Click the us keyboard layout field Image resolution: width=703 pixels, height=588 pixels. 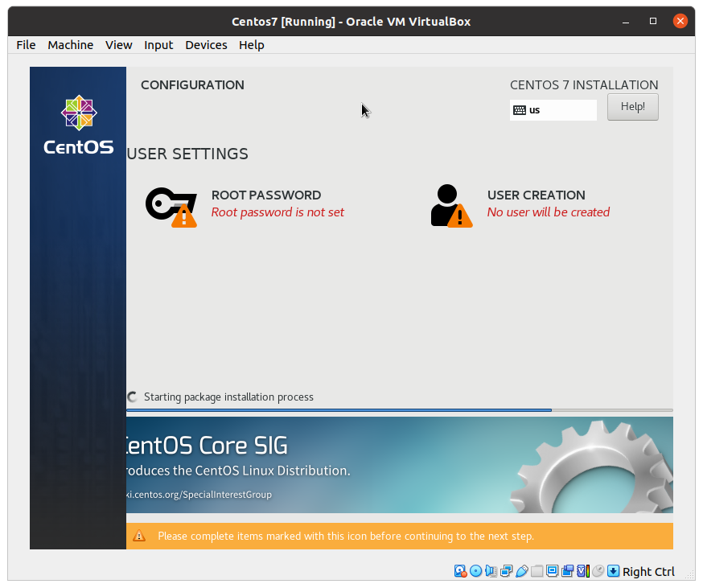(x=553, y=110)
